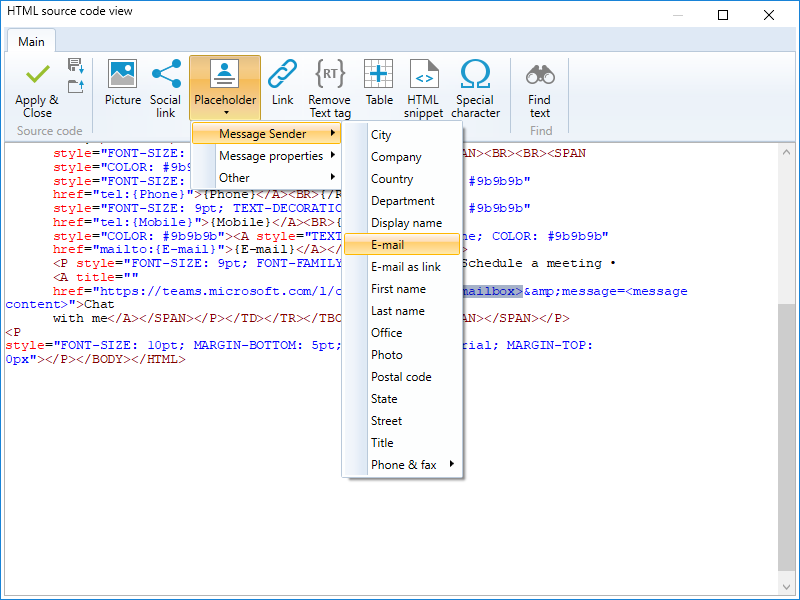The image size is (800, 600).
Task: Click the scroll up arrow of the code view
Action: pyautogui.click(x=786, y=153)
